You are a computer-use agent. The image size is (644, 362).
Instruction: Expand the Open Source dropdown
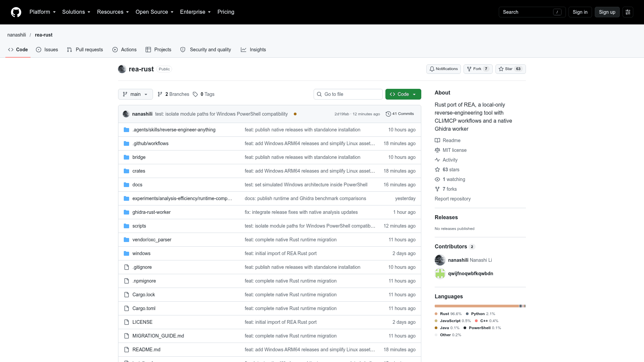click(155, 12)
